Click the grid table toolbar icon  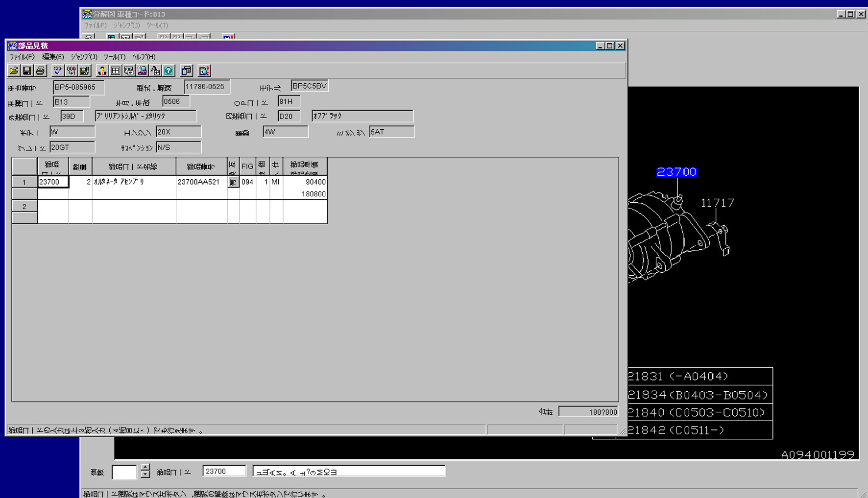[116, 71]
